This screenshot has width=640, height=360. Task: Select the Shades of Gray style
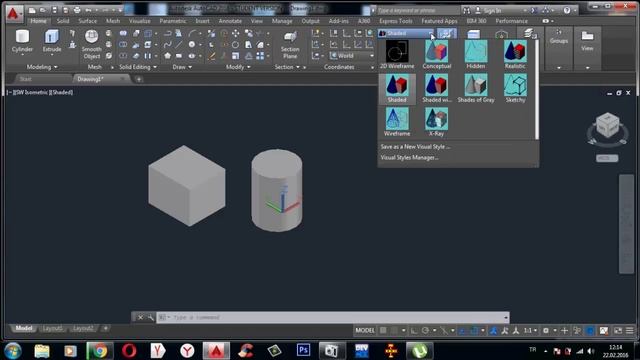click(x=476, y=88)
